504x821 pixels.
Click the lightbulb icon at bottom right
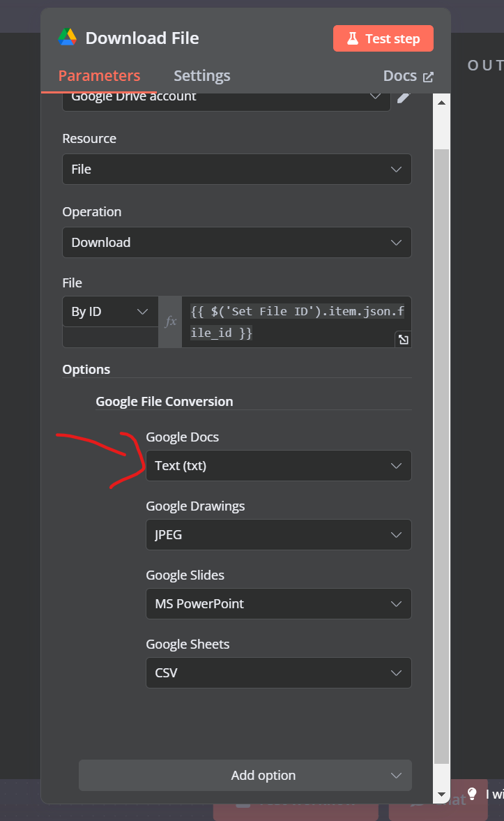(x=472, y=794)
